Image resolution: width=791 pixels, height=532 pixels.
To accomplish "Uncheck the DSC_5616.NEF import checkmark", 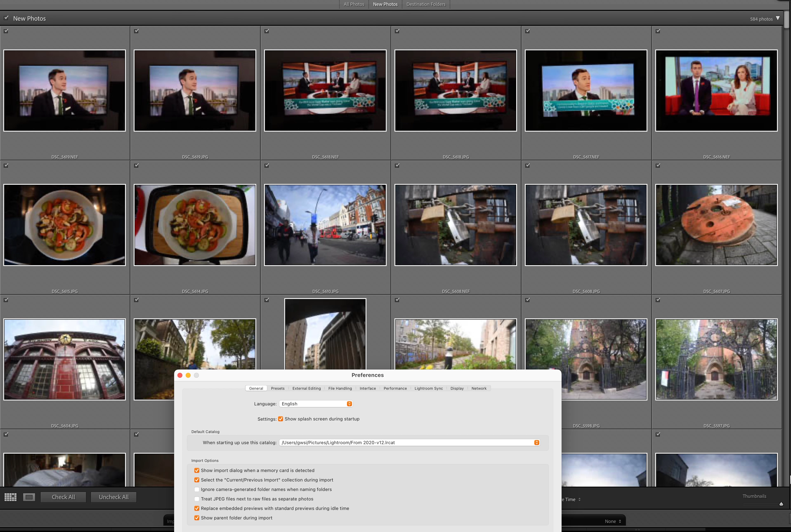I will 658,31.
